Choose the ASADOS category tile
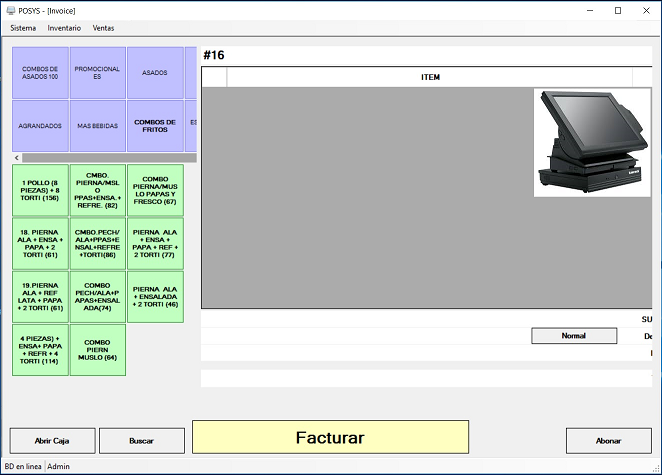 click(155, 73)
